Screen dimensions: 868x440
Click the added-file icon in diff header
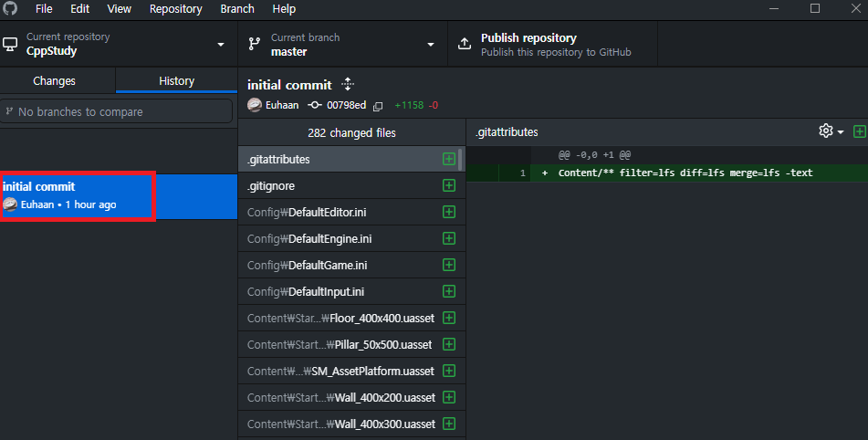(859, 131)
